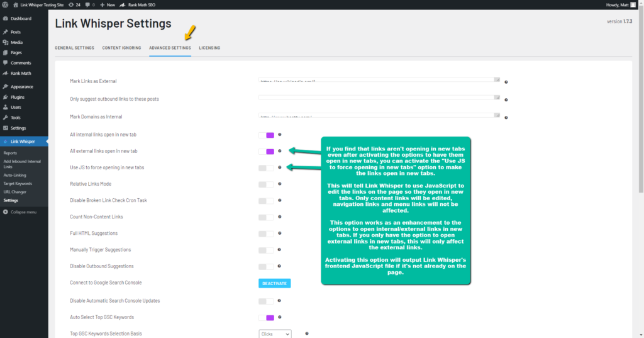Open the General Settings tab

(74, 48)
